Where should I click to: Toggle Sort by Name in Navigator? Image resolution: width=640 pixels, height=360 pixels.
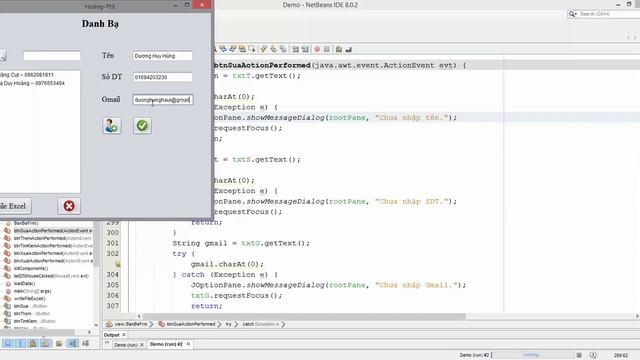point(73,344)
